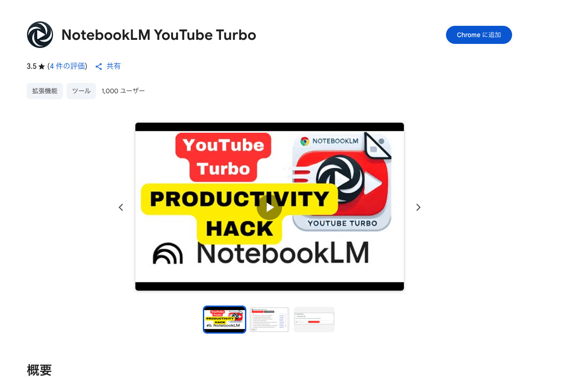This screenshot has width=561, height=392.
Task: Click the Chrome に追加 button
Action: pyautogui.click(x=479, y=35)
